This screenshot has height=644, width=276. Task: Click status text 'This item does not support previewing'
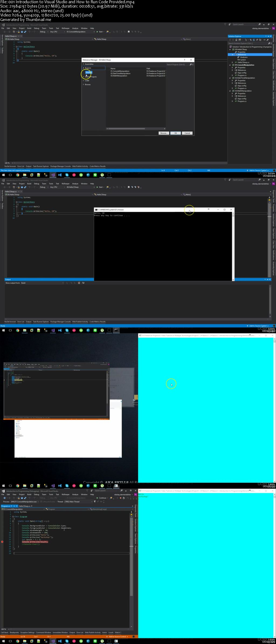point(15,171)
